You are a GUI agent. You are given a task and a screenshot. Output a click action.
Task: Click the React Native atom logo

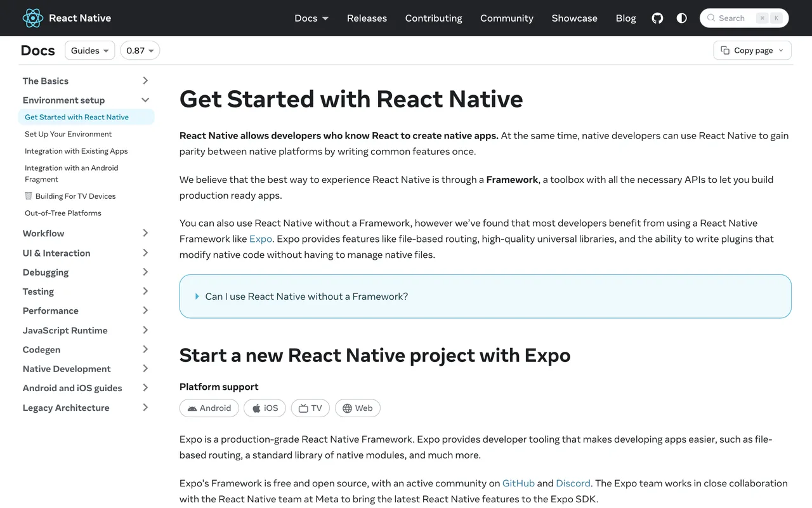click(x=32, y=18)
